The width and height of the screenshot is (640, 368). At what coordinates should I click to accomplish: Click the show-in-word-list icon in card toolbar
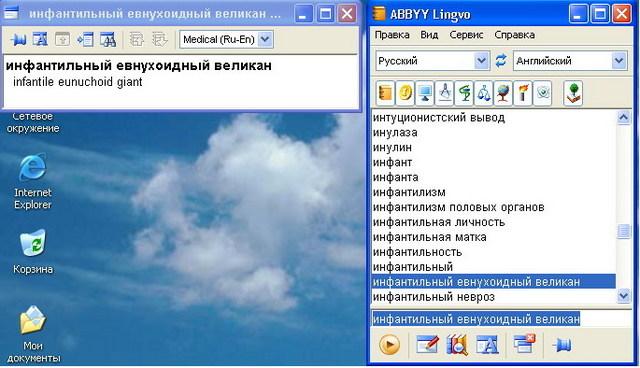coord(85,40)
